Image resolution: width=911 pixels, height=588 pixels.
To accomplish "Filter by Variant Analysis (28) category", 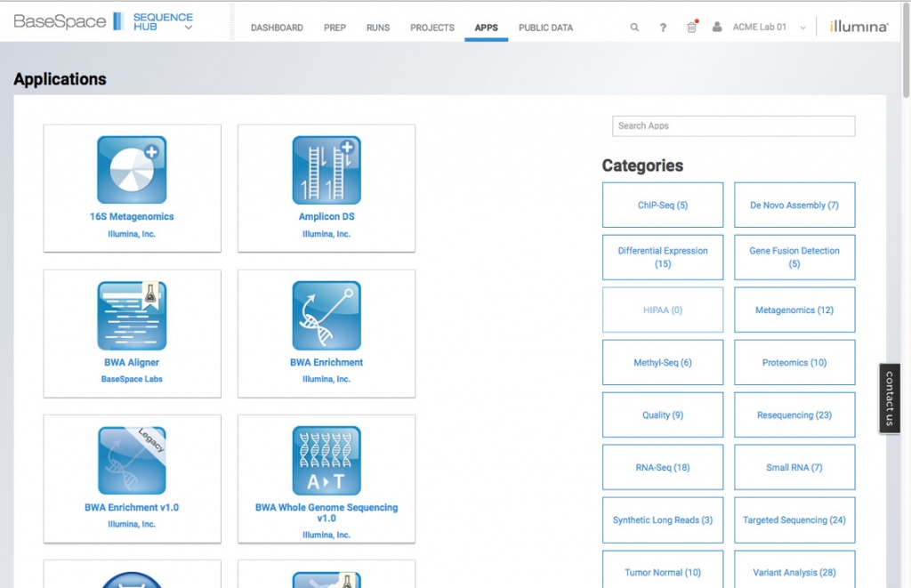I will (794, 569).
